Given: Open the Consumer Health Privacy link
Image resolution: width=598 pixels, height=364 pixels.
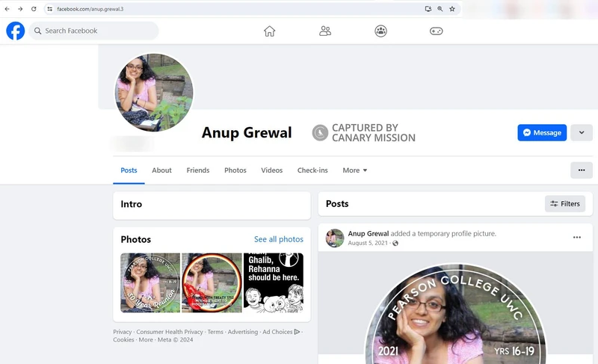Looking at the screenshot, I should [x=170, y=332].
